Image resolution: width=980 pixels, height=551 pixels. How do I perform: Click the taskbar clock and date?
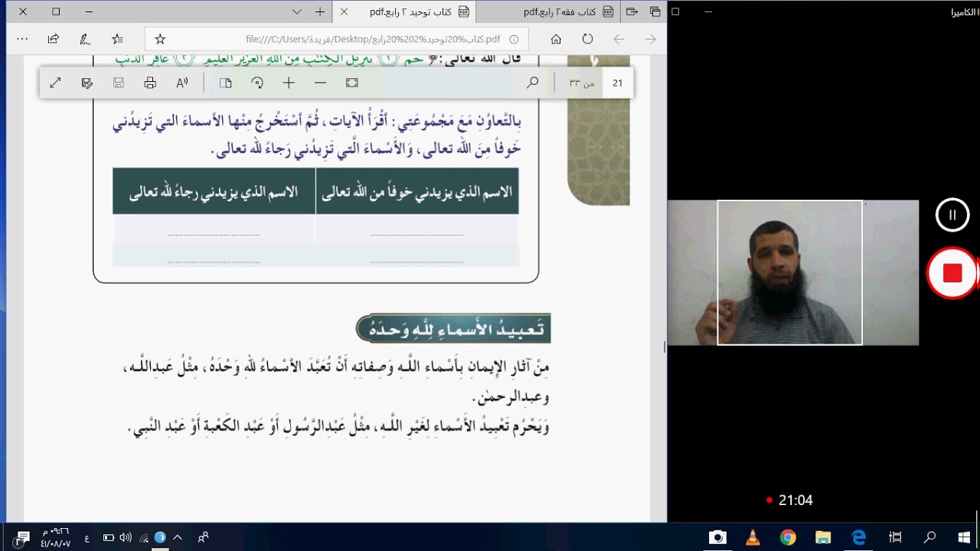coord(56,537)
